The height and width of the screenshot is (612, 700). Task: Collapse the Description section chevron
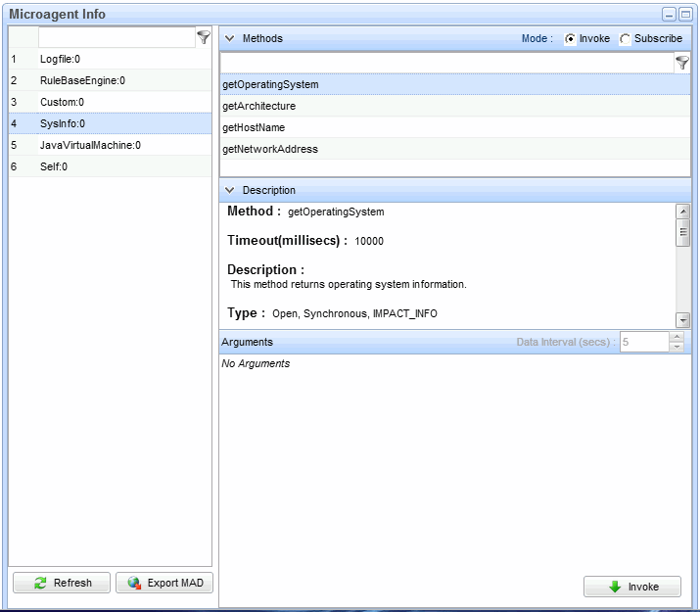(230, 190)
